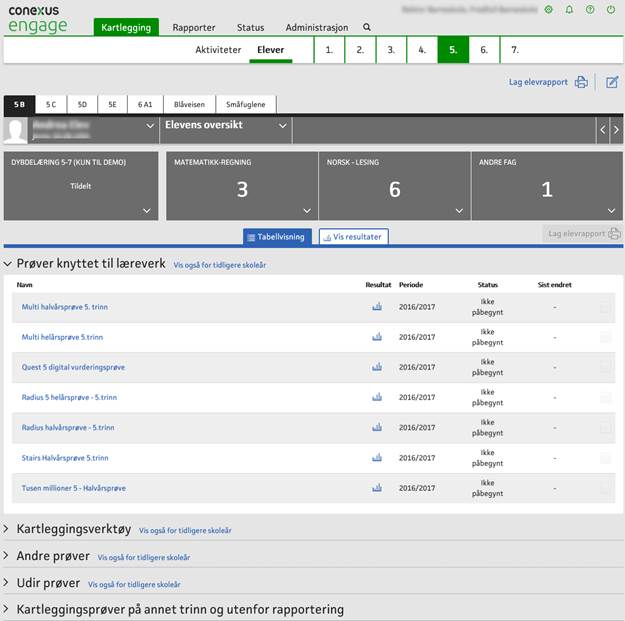Open the notifications bell
Viewport: 625px width, 621px height.
coord(569,9)
